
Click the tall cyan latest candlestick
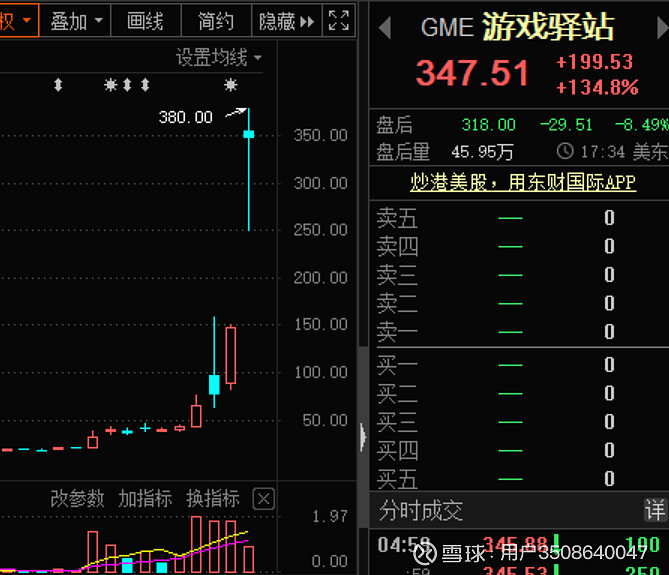(x=249, y=169)
